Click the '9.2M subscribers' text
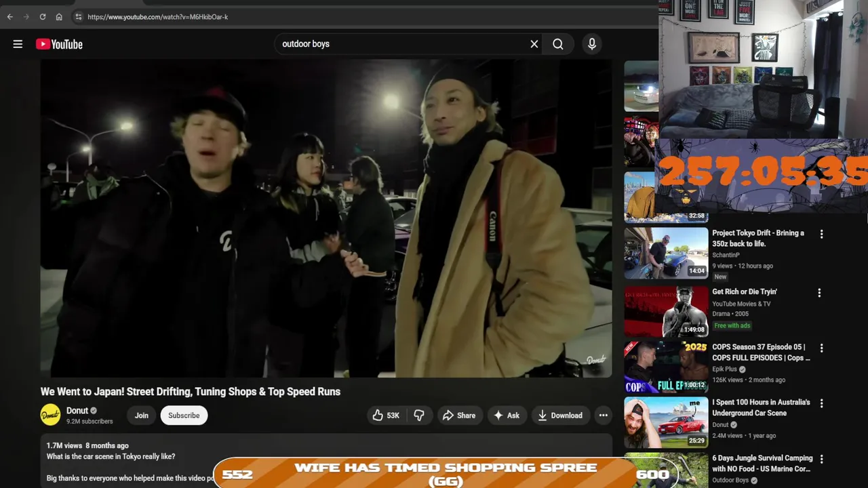 [x=90, y=422]
